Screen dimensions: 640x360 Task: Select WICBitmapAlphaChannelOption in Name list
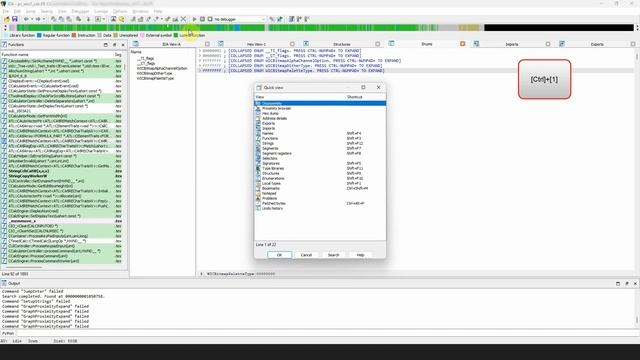pyautogui.click(x=162, y=68)
